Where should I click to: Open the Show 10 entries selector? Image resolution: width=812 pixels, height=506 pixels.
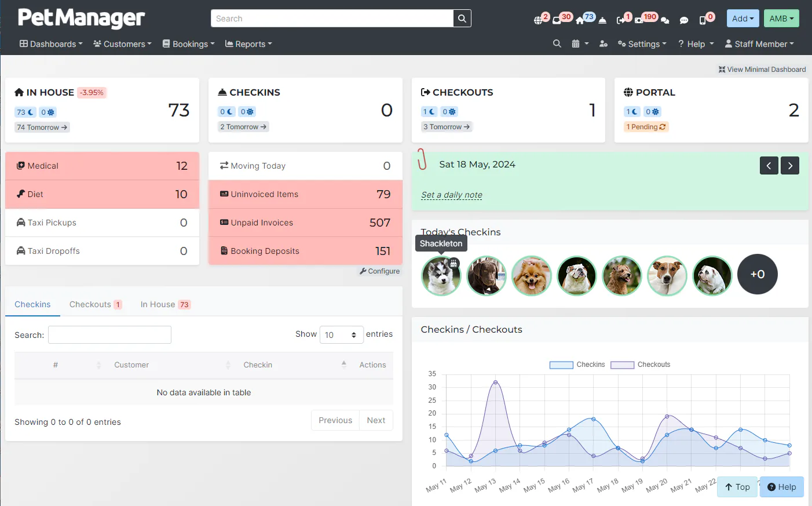coord(341,334)
